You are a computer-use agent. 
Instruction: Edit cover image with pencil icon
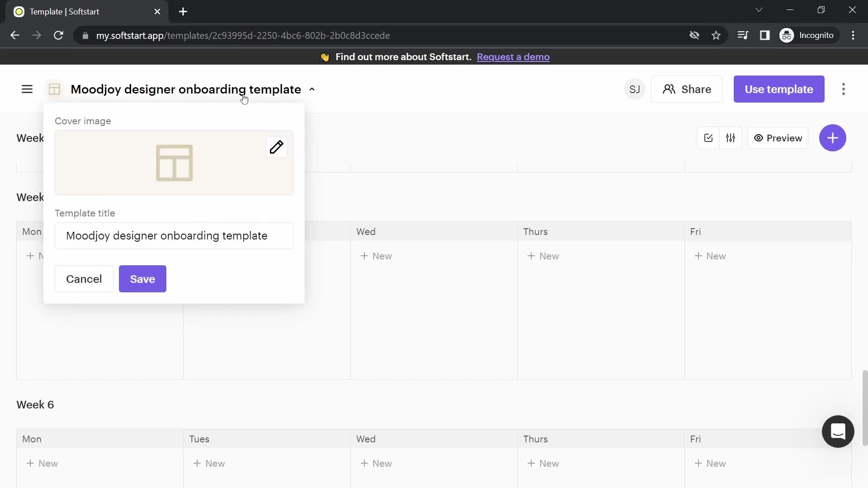(277, 147)
